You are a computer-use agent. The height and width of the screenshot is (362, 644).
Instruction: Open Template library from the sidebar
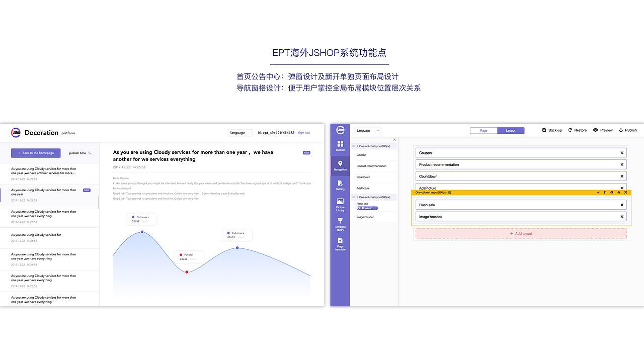click(340, 224)
